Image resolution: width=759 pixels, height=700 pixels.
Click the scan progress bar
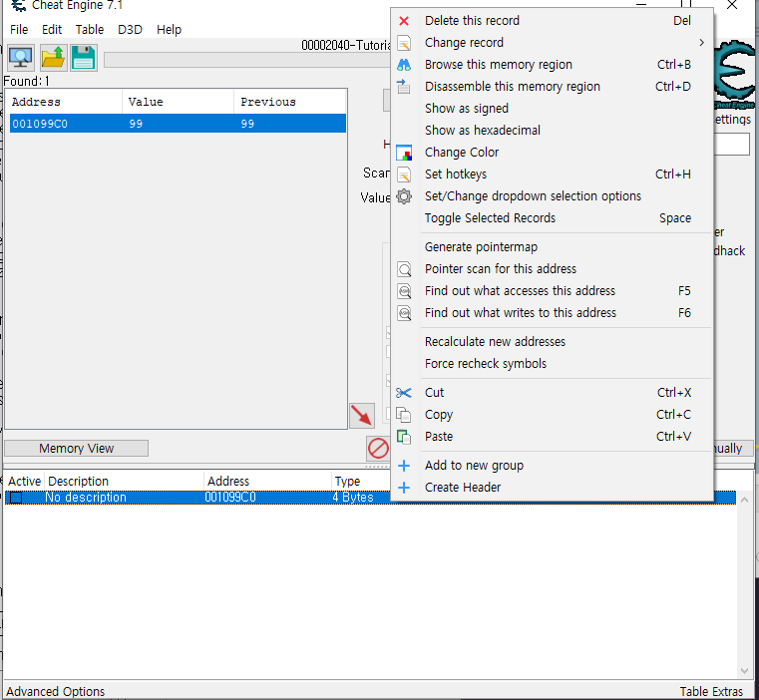[x=247, y=60]
